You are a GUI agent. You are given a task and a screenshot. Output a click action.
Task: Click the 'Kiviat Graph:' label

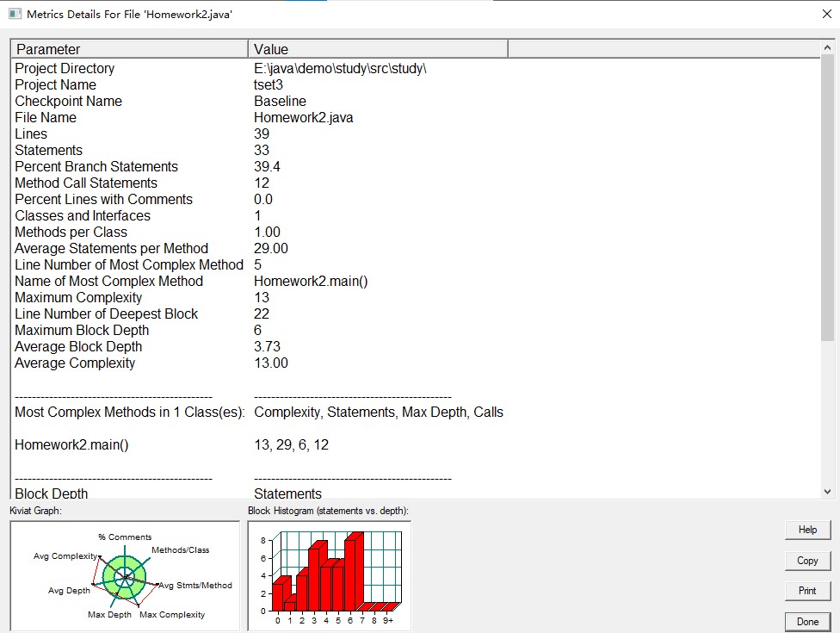coord(35,510)
